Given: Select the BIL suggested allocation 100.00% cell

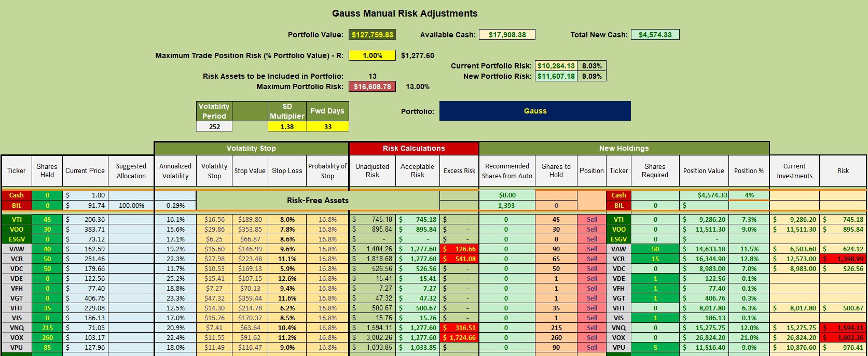Looking at the screenshot, I should (x=131, y=205).
